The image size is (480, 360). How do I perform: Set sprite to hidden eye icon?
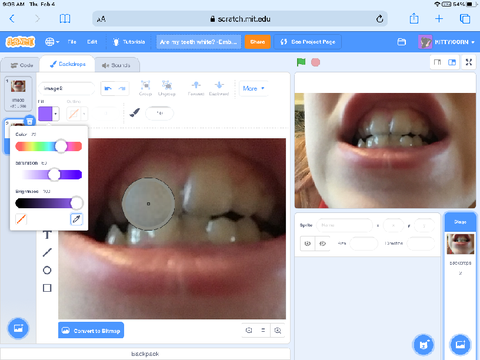point(322,244)
